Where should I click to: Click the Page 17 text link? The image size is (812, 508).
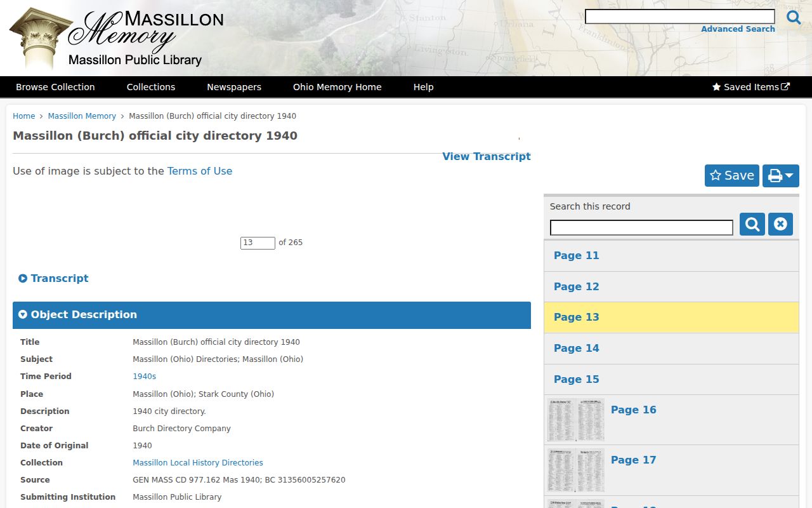coord(633,460)
